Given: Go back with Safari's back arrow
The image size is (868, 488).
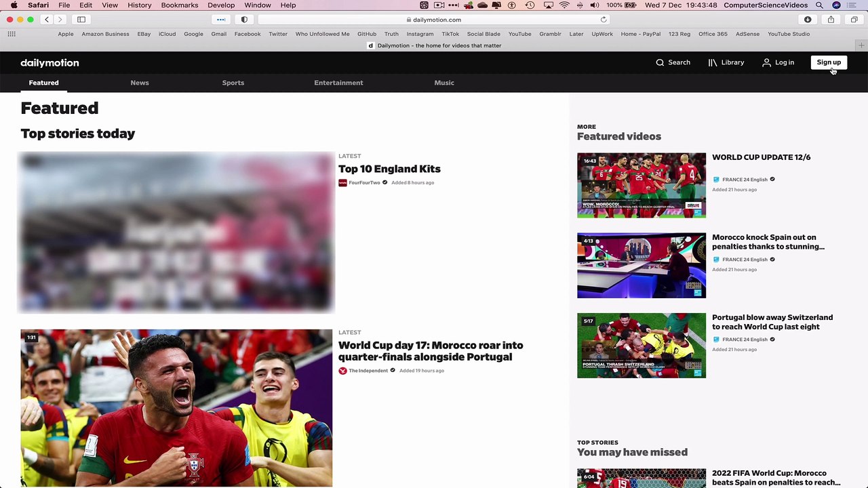Looking at the screenshot, I should coord(47,20).
